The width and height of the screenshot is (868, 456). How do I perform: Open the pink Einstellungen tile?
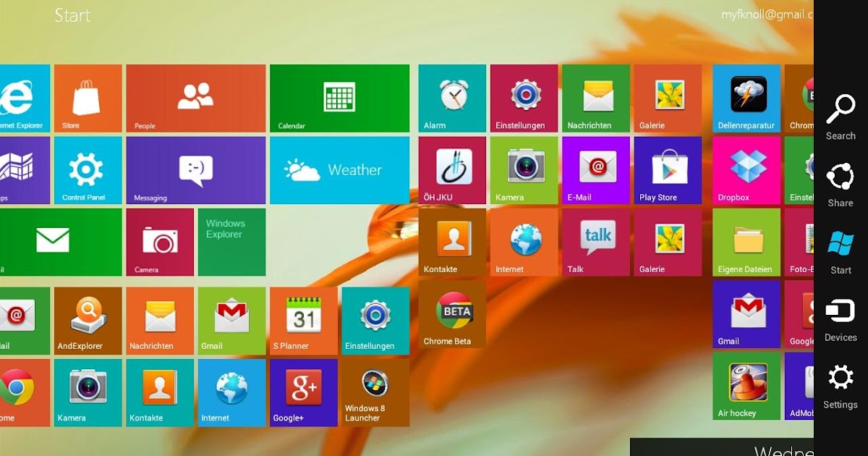coord(524,98)
